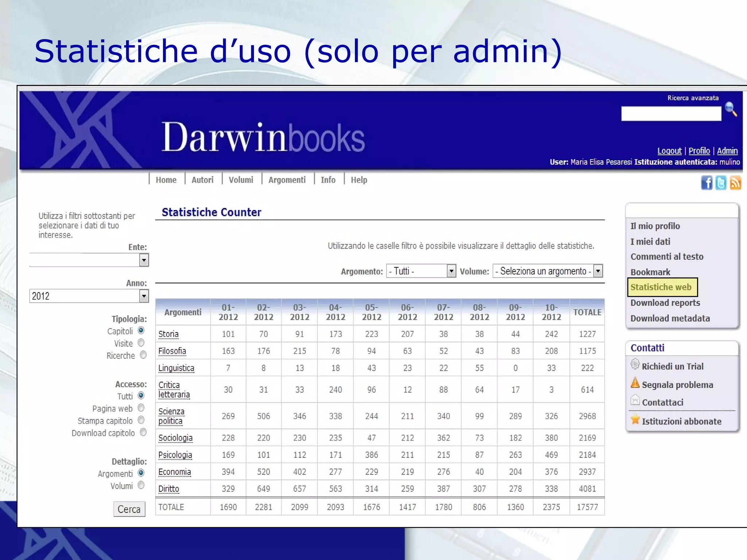Open the RSS feed icon
Screen dimensions: 747x560
(735, 183)
